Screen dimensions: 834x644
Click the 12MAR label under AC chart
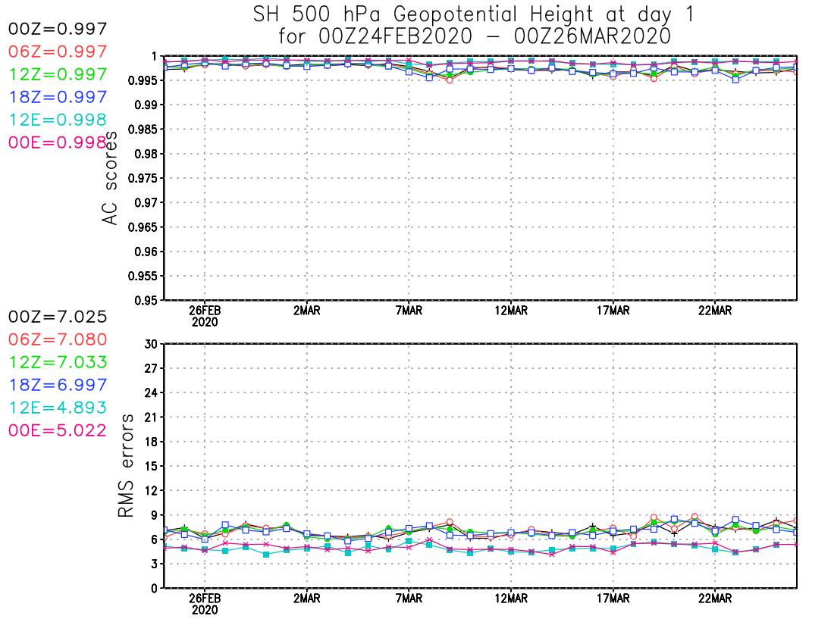tap(511, 311)
